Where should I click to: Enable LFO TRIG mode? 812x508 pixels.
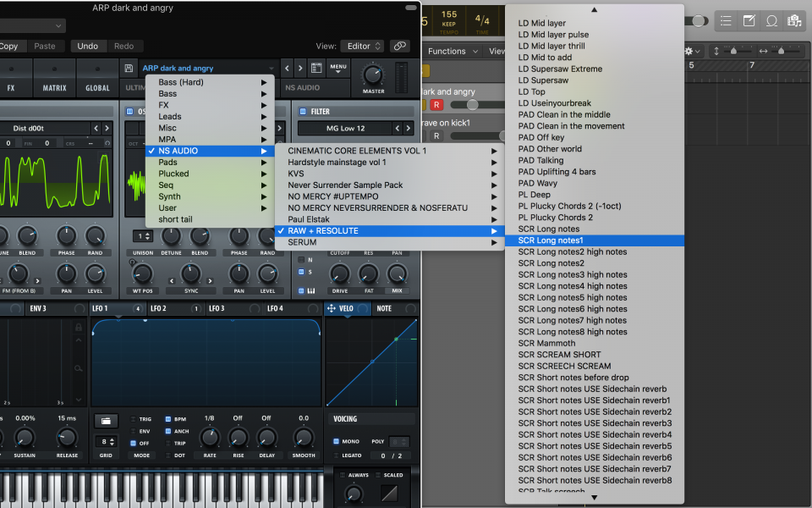(x=133, y=419)
